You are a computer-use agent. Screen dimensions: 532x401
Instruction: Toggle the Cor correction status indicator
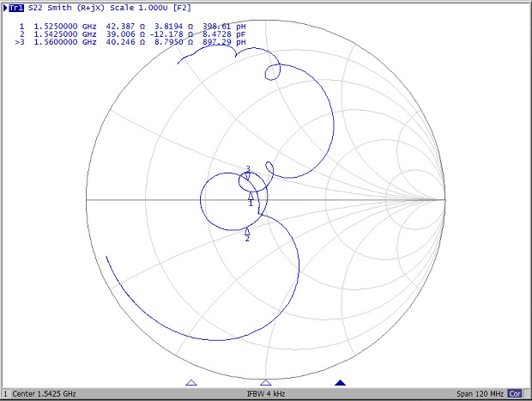[515, 393]
